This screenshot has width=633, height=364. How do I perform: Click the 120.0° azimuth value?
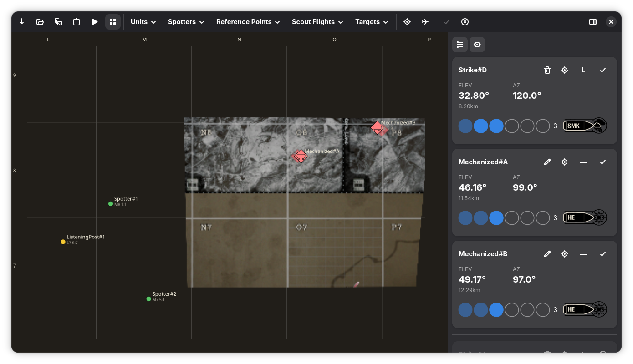[527, 96]
